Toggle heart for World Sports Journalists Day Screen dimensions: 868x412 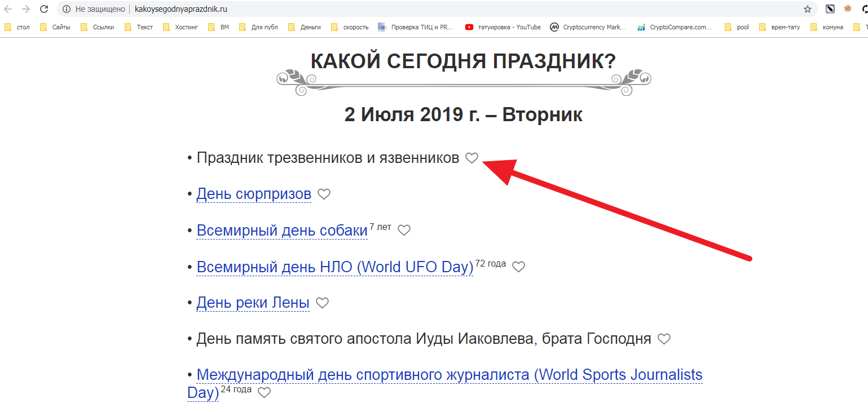[x=264, y=393]
